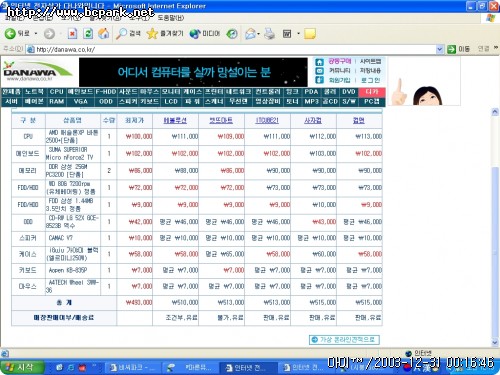Print the page with the printer icon

[270, 34]
